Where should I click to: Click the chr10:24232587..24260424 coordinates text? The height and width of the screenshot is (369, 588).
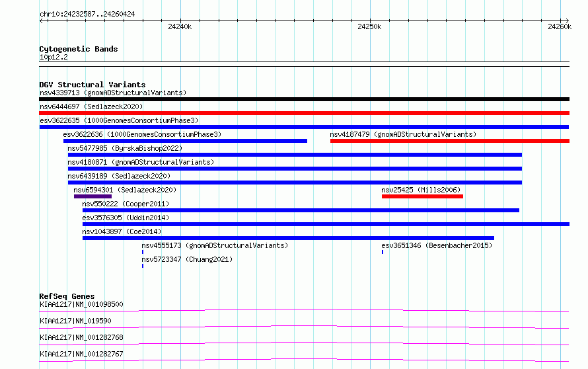pyautogui.click(x=87, y=14)
